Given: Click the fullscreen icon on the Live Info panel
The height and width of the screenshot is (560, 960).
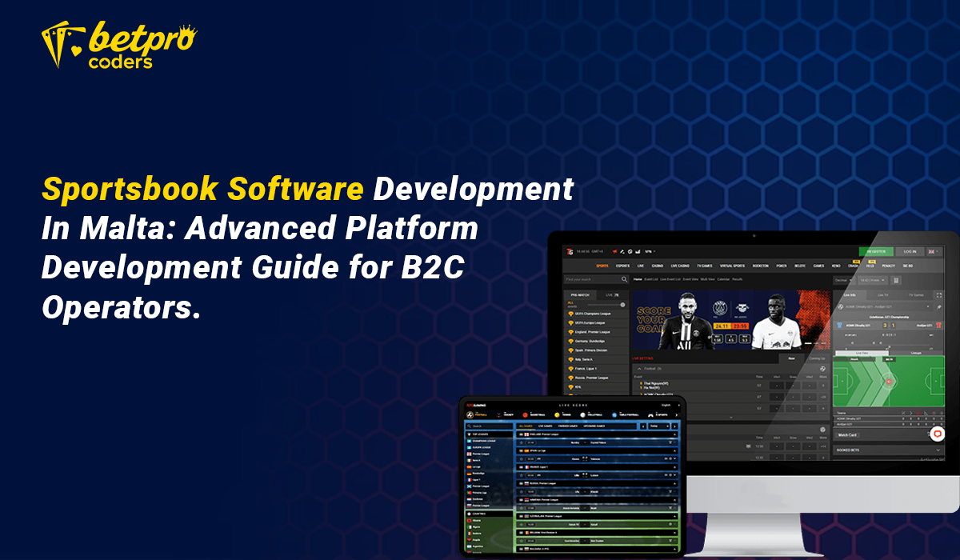Looking at the screenshot, I should tap(939, 294).
